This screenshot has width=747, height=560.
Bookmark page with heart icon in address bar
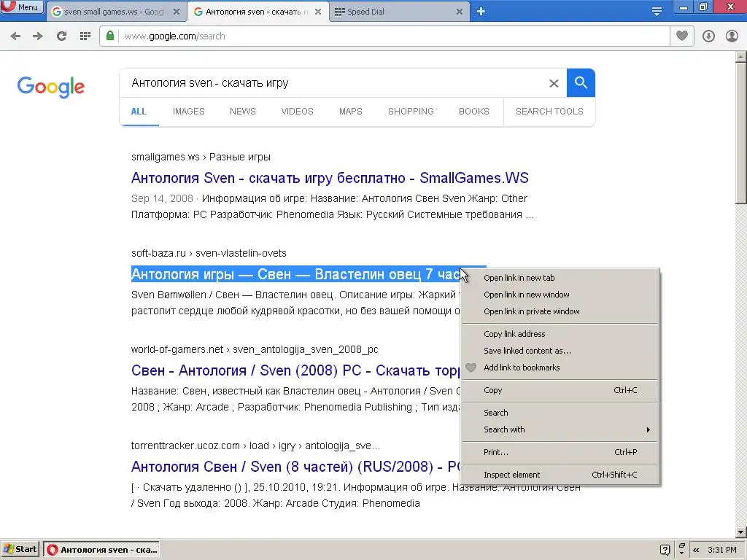click(x=682, y=36)
